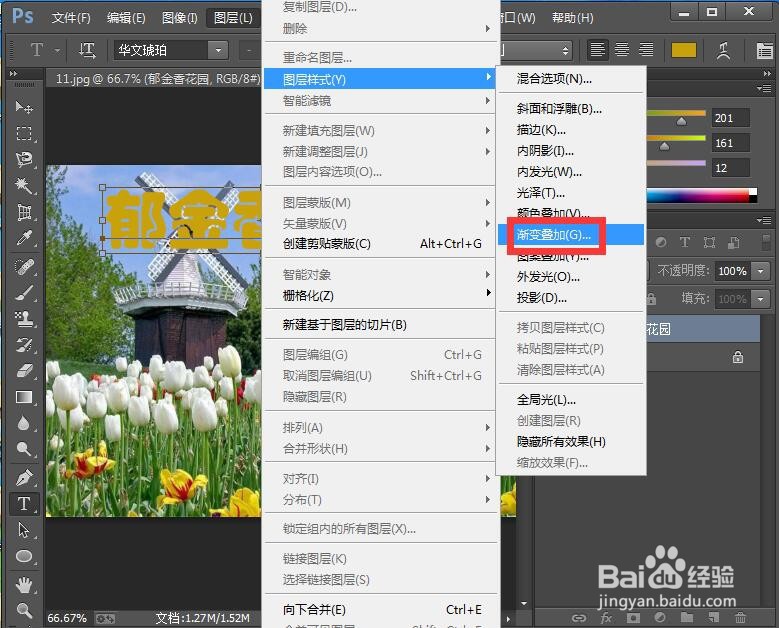
Task: Create a new layer icon
Action: pyautogui.click(x=713, y=618)
